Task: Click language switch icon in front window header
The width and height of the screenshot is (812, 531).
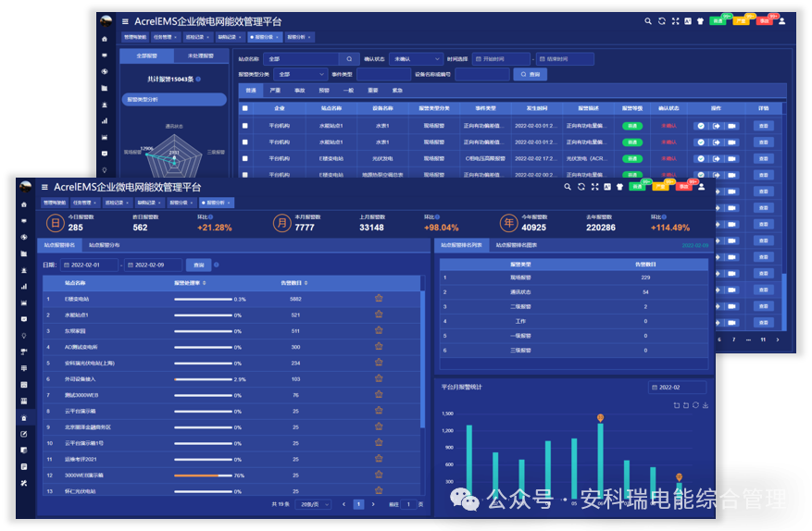Action: tap(607, 187)
